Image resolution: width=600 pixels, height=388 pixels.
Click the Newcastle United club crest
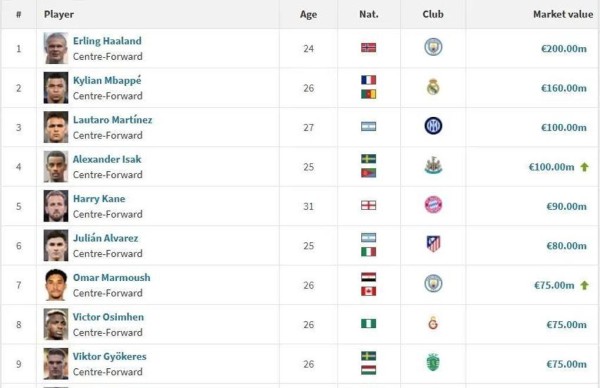[x=433, y=166]
